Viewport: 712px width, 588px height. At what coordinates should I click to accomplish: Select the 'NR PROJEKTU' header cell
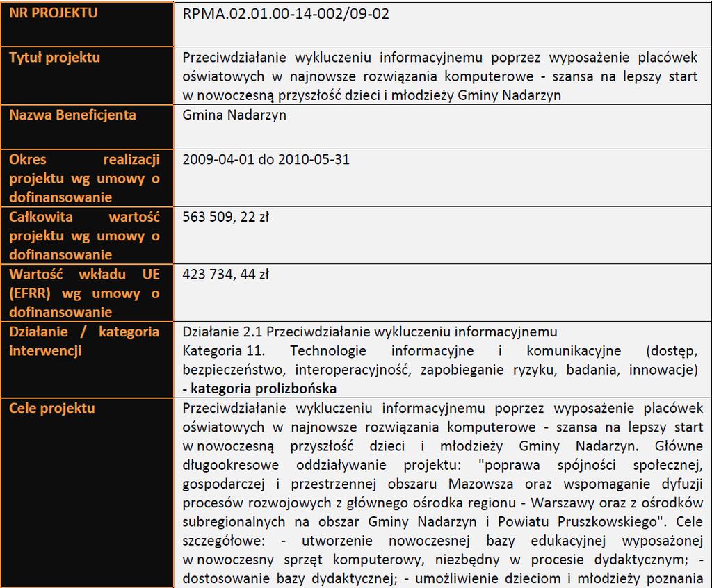pos(87,24)
